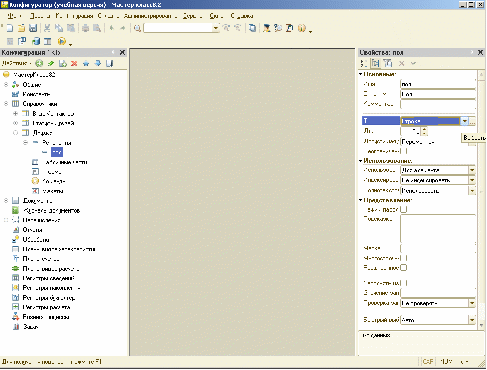
Task: Collapse the Реквизиты node in the tree
Action: pos(25,143)
